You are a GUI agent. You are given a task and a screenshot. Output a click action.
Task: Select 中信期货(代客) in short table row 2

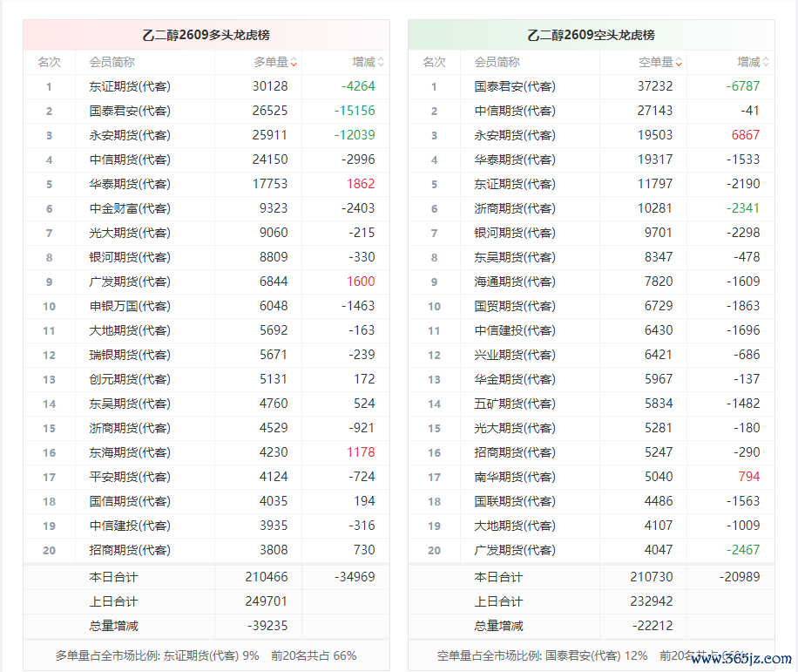pos(515,111)
